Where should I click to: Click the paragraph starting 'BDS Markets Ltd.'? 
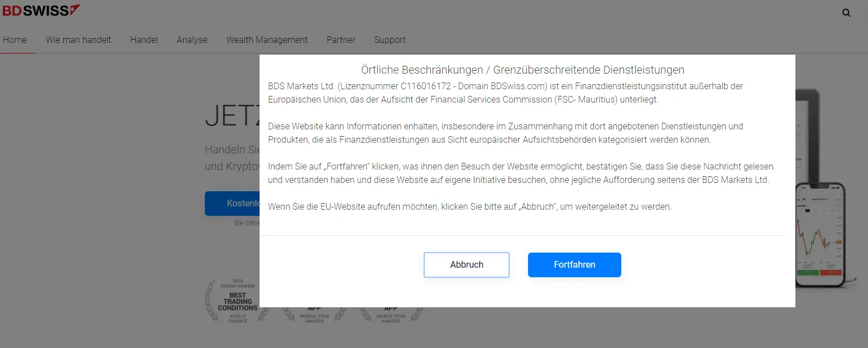click(x=505, y=93)
